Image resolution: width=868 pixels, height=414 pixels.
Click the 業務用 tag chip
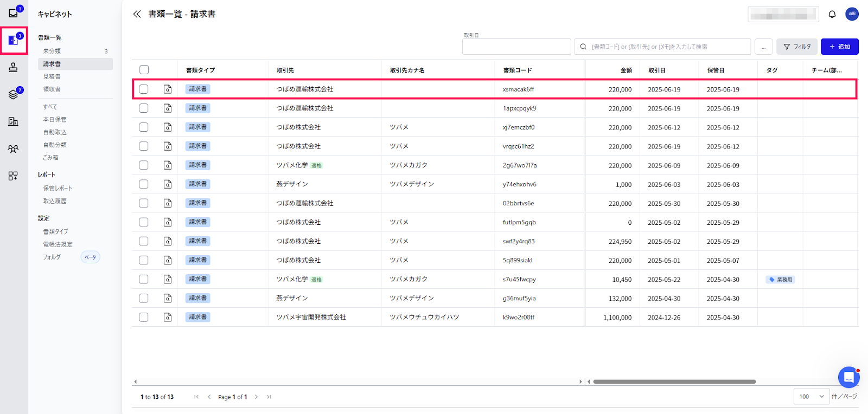point(781,280)
